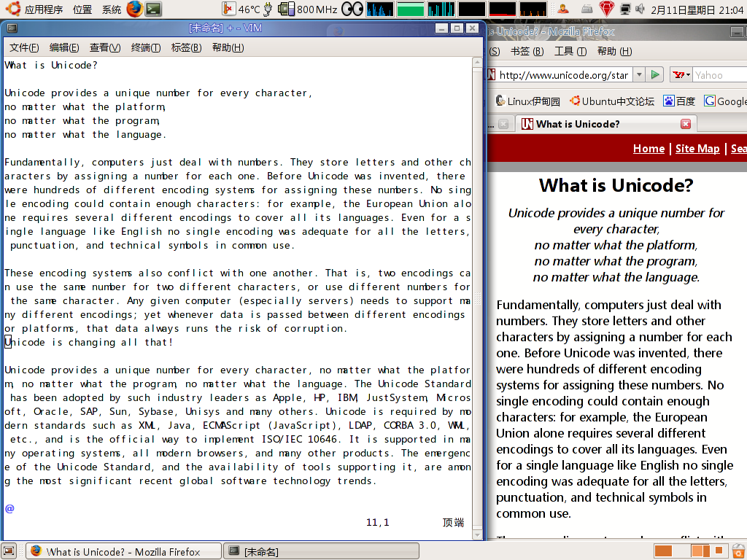Click the show desktop button in bottom panel
The width and height of the screenshot is (747, 560).
coord(9,551)
